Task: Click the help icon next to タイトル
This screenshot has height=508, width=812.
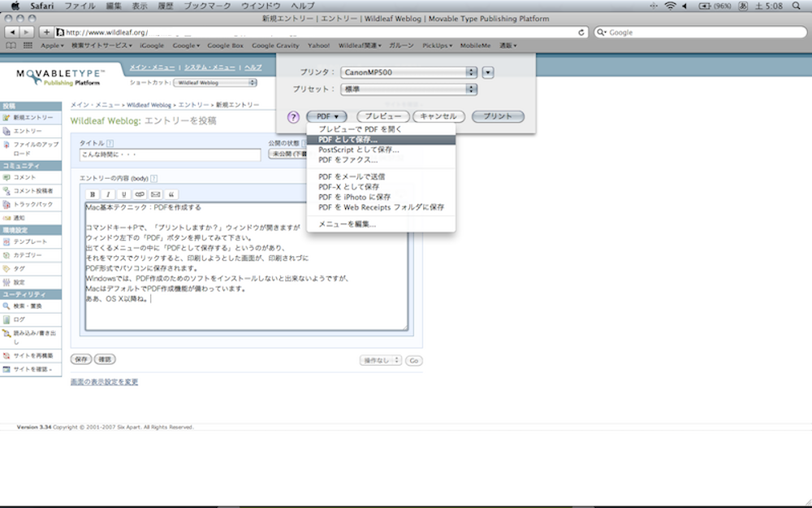Action: point(110,143)
